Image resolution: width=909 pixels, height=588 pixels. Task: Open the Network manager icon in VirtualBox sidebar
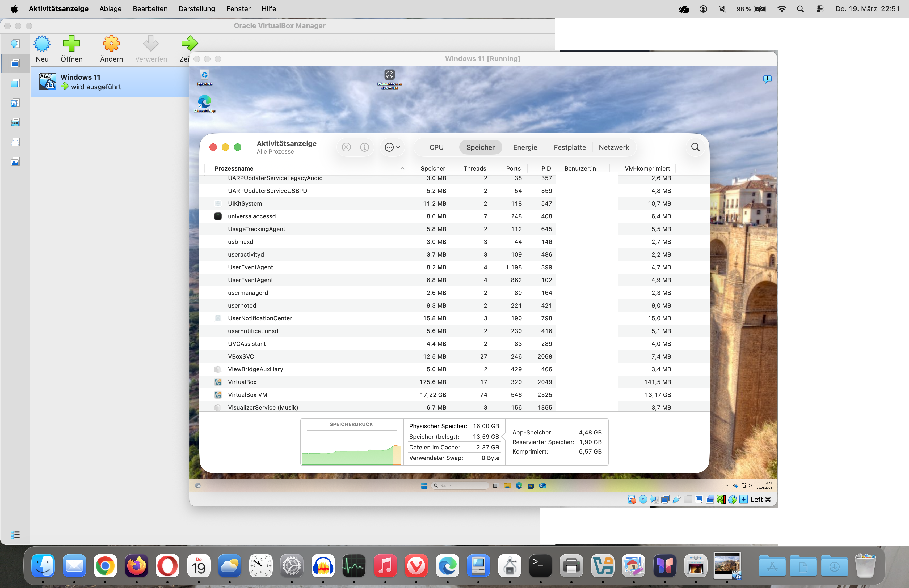(15, 122)
